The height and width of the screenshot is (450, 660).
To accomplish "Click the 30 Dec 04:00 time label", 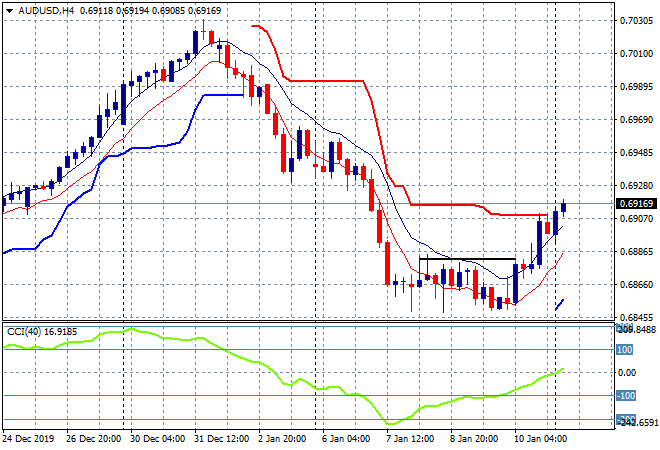I will click(157, 439).
